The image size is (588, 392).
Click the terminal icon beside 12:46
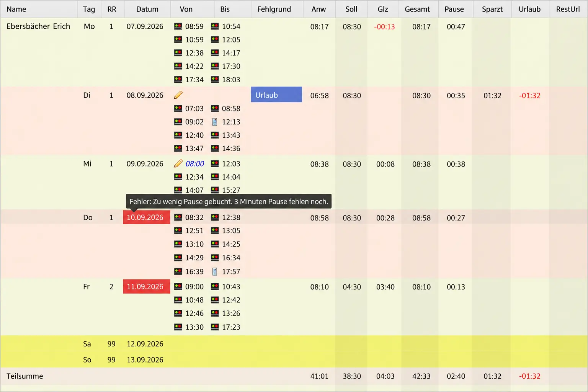pos(178,314)
